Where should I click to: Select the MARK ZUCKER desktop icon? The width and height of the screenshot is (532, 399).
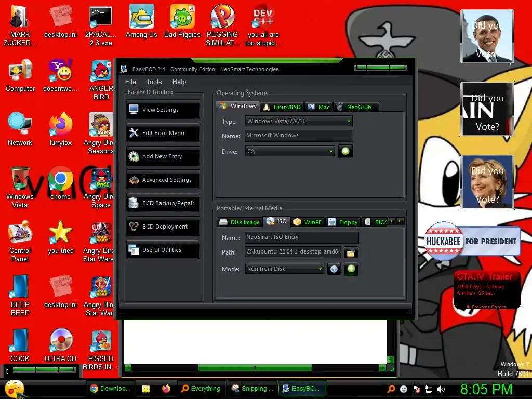coord(20,25)
